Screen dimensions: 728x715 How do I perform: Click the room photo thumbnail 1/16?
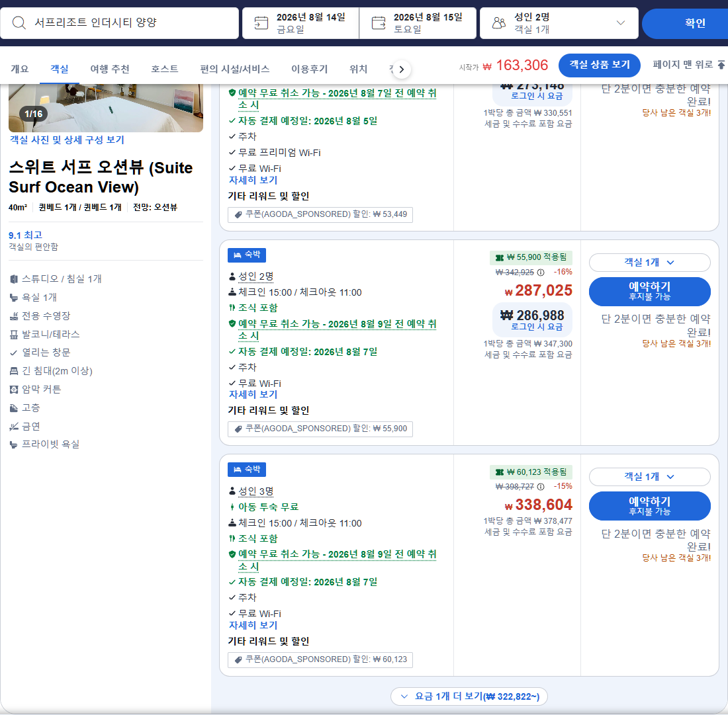[x=106, y=108]
